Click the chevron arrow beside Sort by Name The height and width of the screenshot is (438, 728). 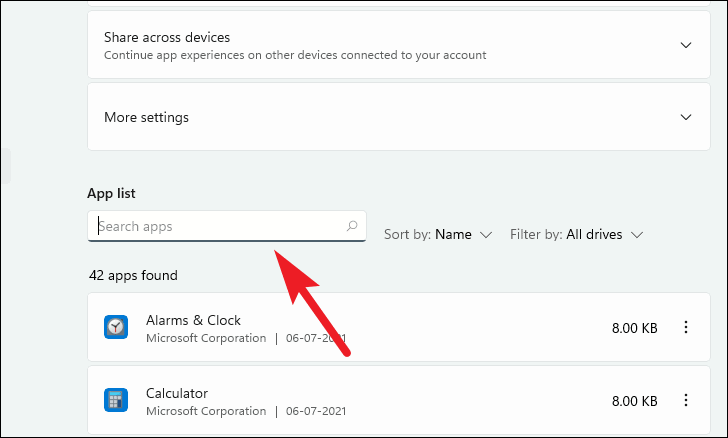point(486,234)
